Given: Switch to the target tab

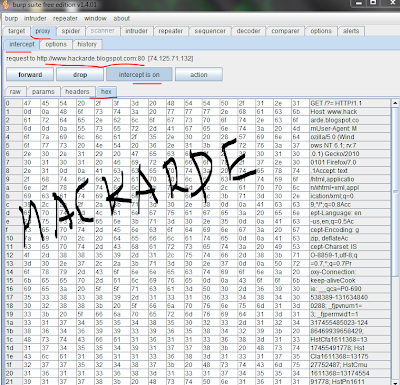Looking at the screenshot, I should click(x=17, y=31).
